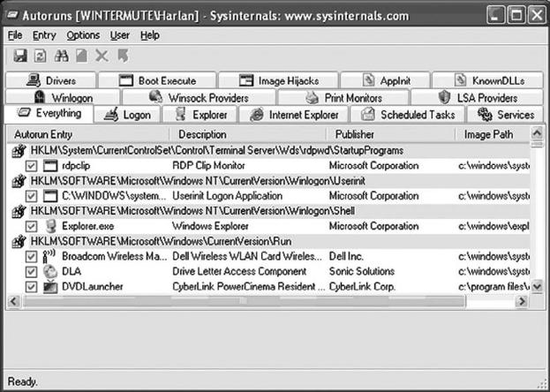Click registry icon beside CurrentVersion\Run key

(x=19, y=241)
